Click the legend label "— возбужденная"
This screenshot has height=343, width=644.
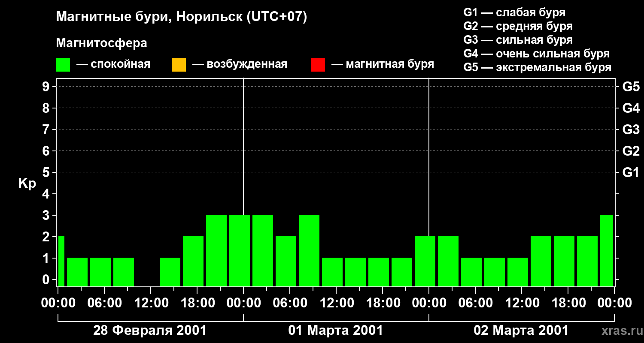[x=240, y=65]
